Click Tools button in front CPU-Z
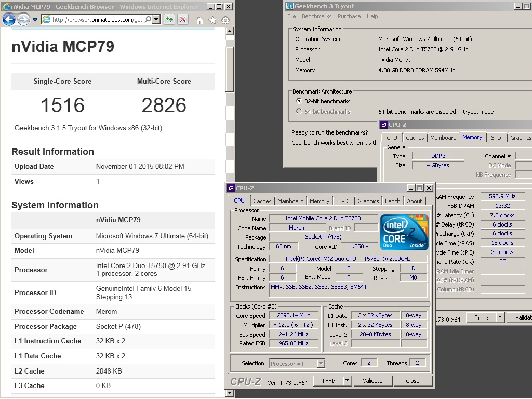 [x=328, y=381]
